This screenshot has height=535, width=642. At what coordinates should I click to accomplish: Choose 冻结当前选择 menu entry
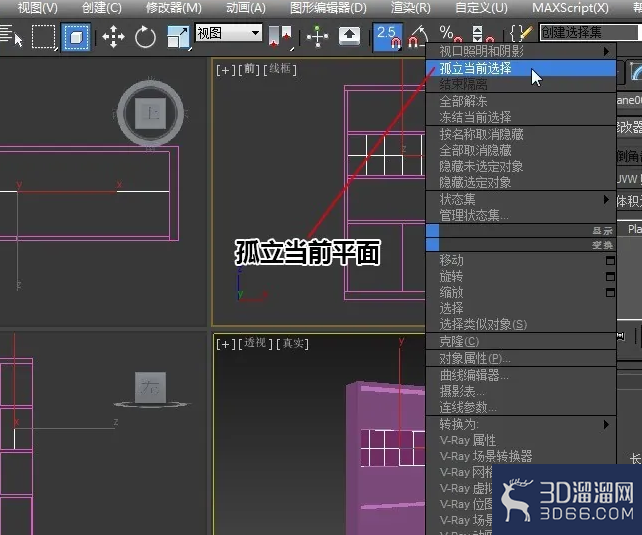pyautogui.click(x=521, y=117)
